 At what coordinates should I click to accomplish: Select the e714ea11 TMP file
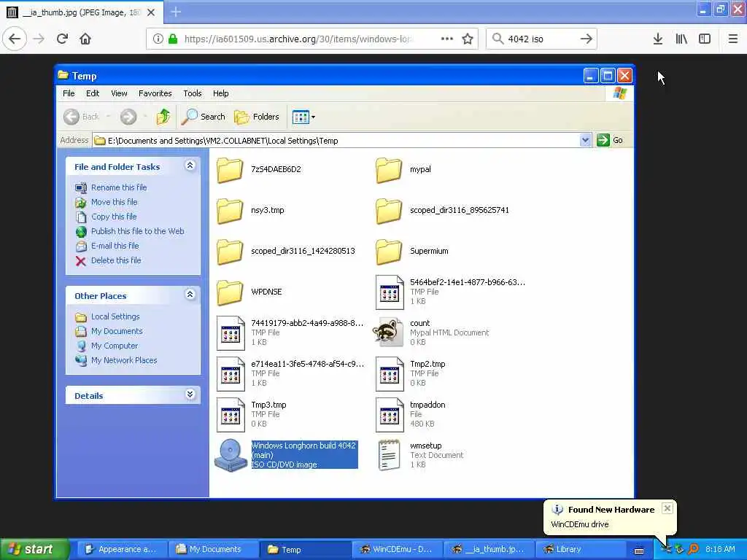[290, 374]
